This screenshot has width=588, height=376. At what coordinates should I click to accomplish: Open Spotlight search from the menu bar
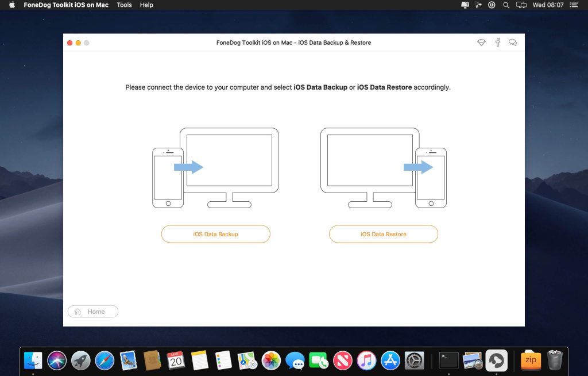[506, 5]
